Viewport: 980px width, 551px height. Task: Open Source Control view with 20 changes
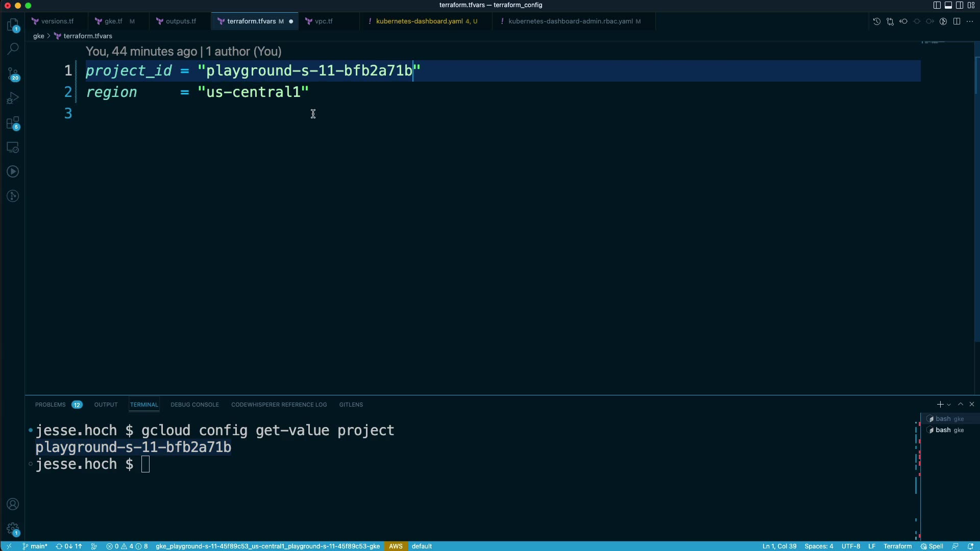pos(13,74)
